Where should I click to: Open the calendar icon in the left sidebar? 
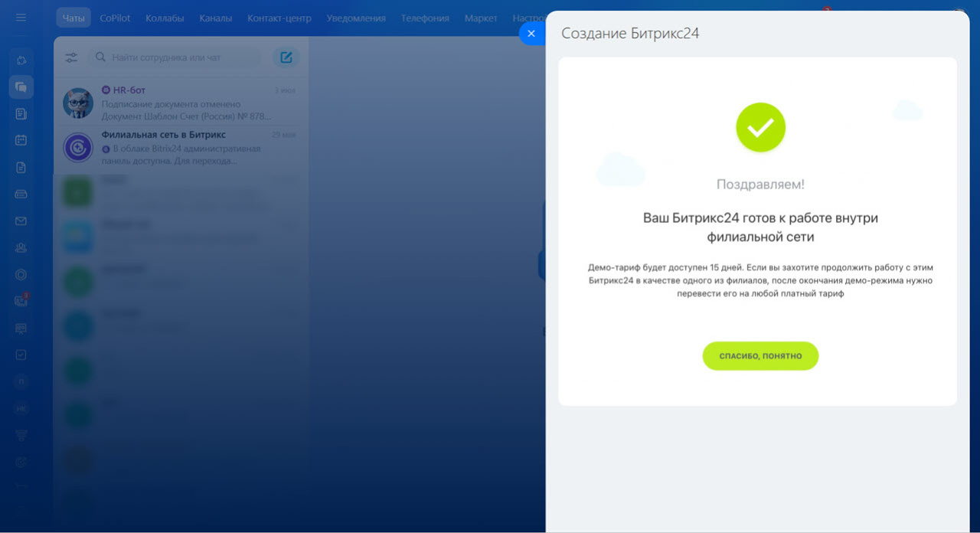tap(21, 140)
